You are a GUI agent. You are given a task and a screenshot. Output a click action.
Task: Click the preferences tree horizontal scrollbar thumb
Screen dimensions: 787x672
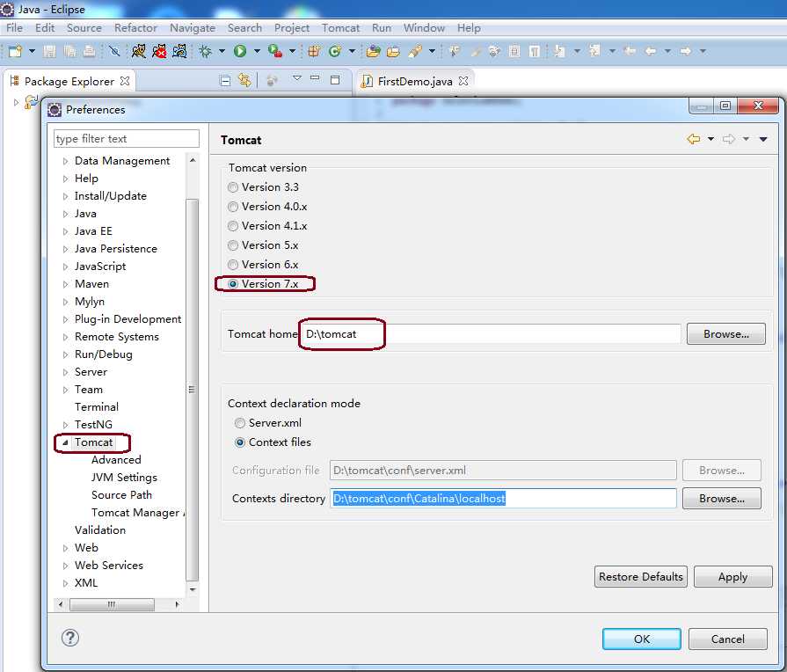(112, 604)
